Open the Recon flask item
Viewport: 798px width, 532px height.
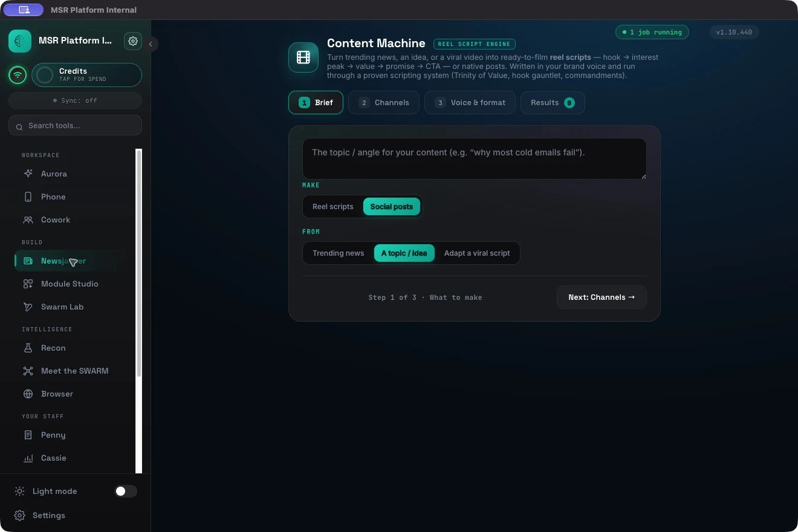tap(75, 348)
